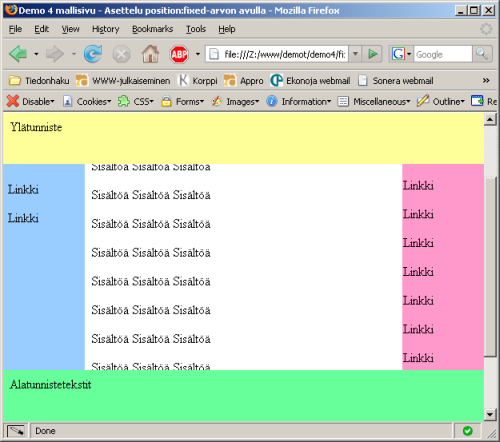The image size is (500, 442).
Task: Open the Bookmarks menu
Action: pyautogui.click(x=152, y=29)
